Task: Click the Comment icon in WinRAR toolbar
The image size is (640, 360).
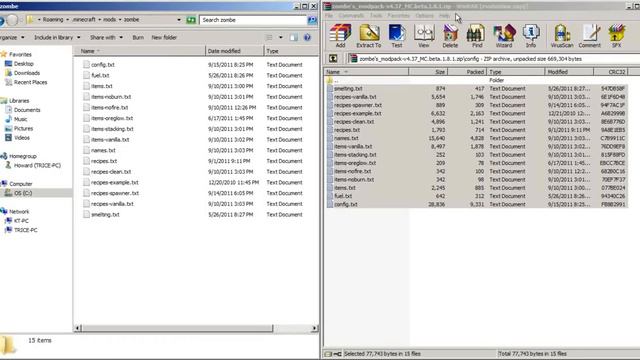Action: point(590,36)
